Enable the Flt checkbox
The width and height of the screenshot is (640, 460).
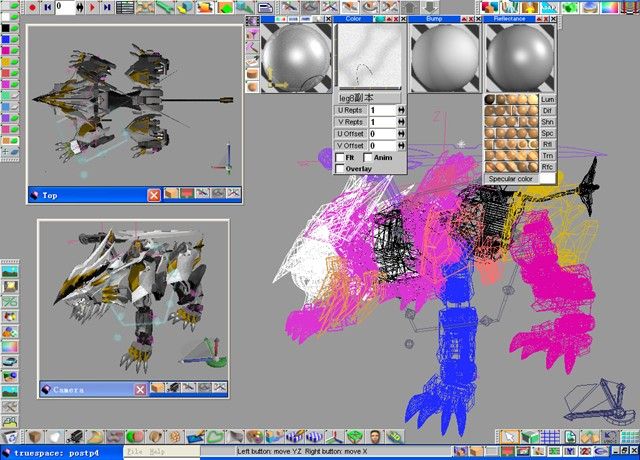pos(340,157)
